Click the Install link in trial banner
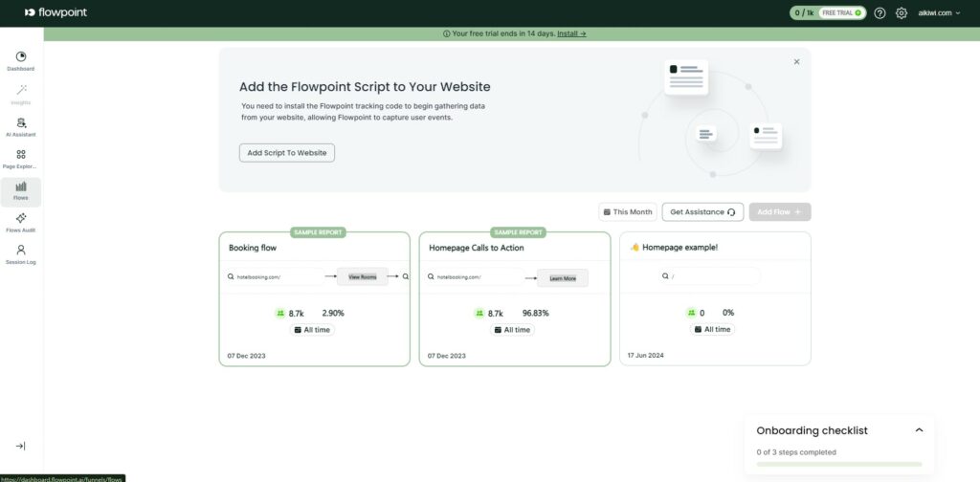Image resolution: width=980 pixels, height=482 pixels. pos(571,33)
